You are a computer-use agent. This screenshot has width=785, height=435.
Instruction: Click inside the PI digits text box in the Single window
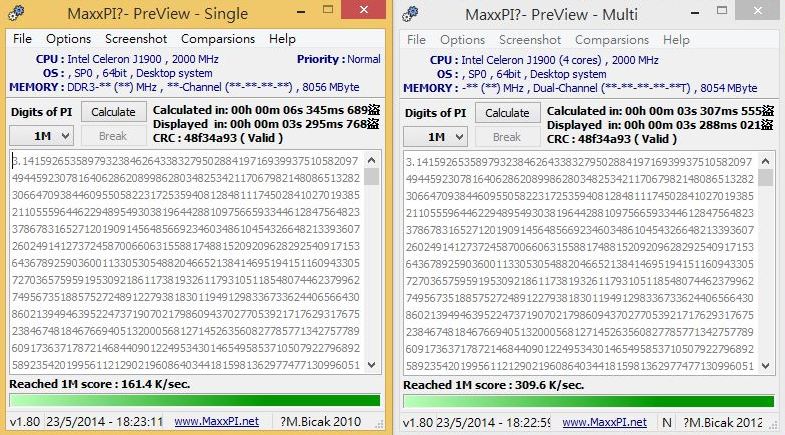[x=186, y=262]
